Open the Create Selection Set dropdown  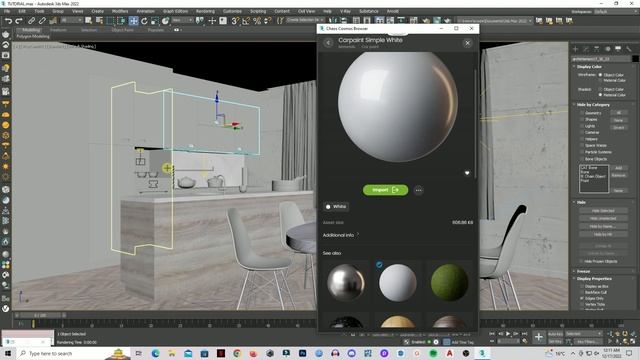304,20
